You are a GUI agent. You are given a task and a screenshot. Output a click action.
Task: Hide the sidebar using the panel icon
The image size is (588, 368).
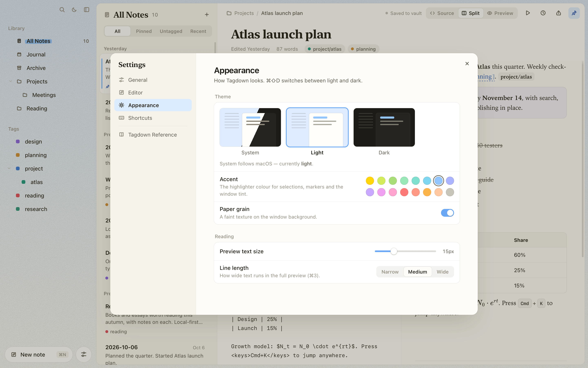click(x=87, y=10)
